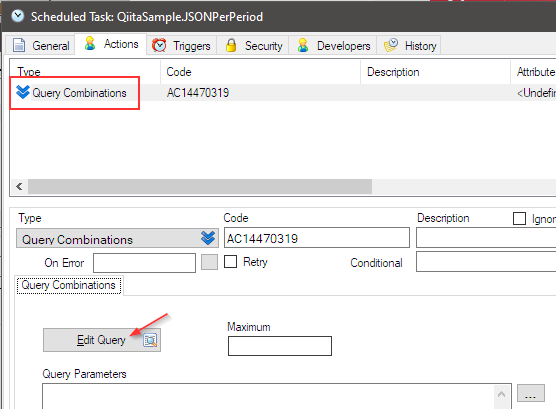
Task: Click the padlock icon on Security tab
Action: click(231, 45)
